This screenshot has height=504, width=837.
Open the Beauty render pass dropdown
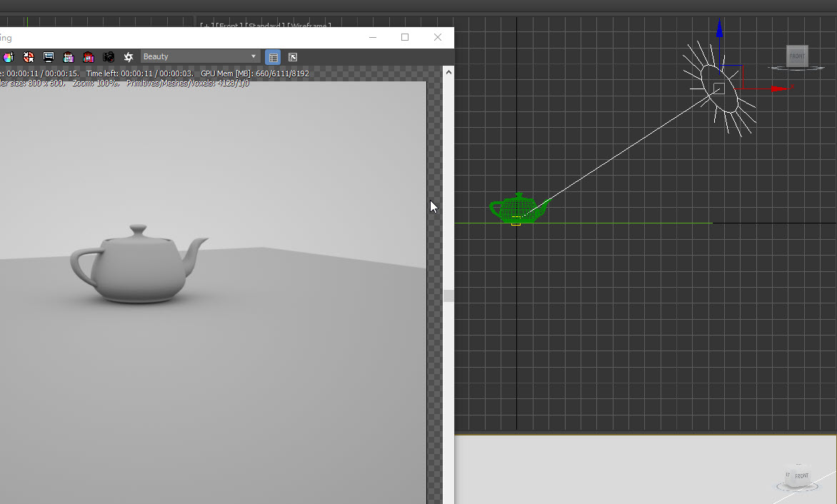click(x=200, y=56)
